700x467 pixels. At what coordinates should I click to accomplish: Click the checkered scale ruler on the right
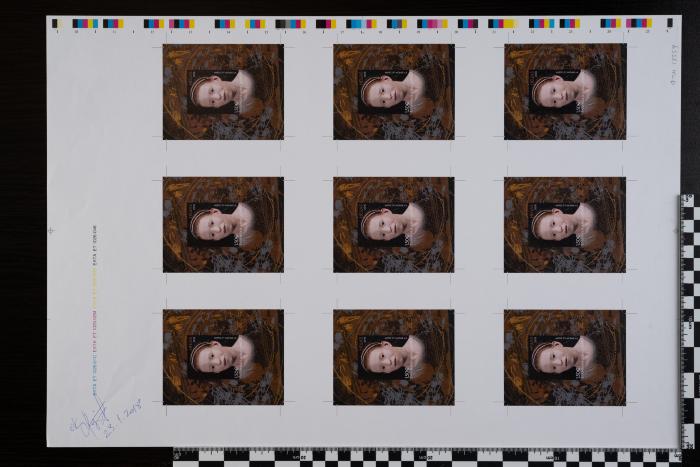690,321
